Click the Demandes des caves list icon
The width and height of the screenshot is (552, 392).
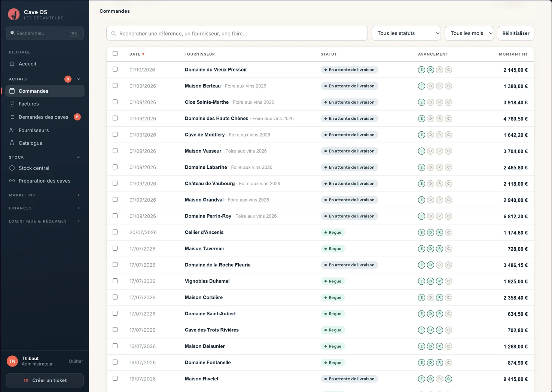coord(12,117)
